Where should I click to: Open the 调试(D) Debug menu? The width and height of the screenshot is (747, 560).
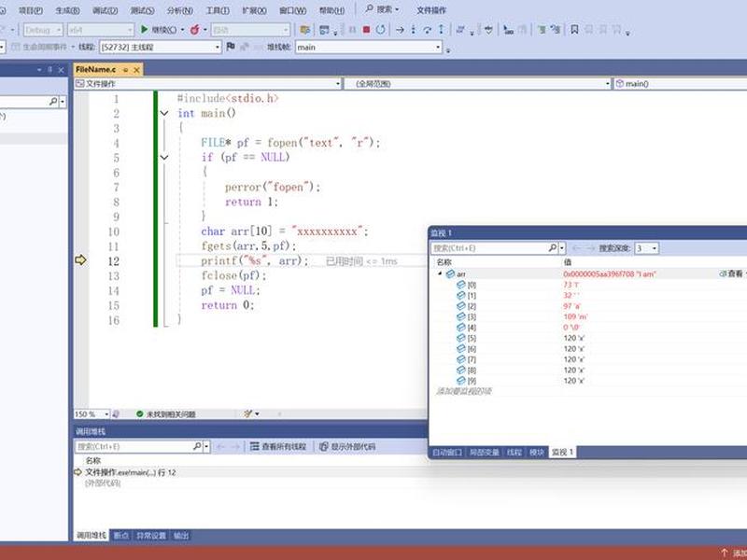click(105, 10)
